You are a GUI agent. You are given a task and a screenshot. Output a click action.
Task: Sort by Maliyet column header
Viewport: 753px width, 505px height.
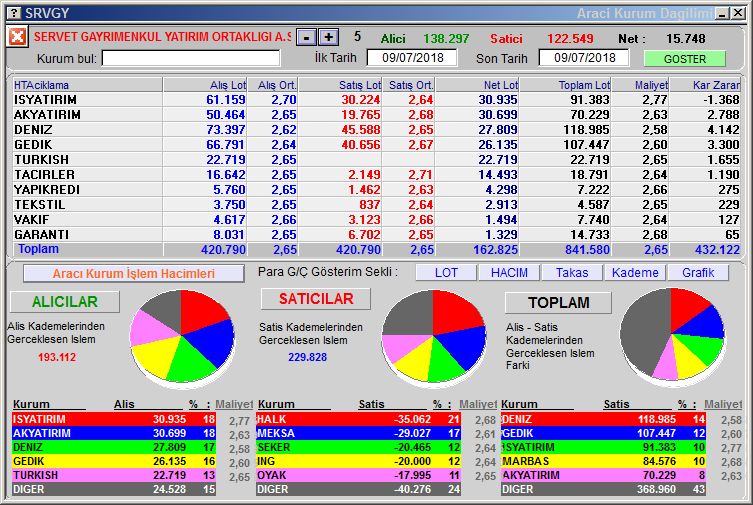[640, 85]
